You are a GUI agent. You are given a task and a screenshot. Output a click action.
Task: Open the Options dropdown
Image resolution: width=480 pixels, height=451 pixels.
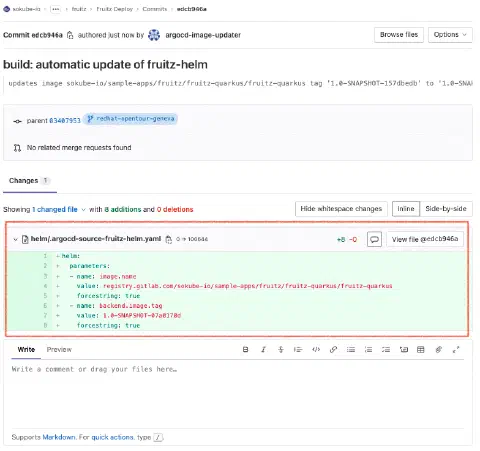(x=450, y=35)
